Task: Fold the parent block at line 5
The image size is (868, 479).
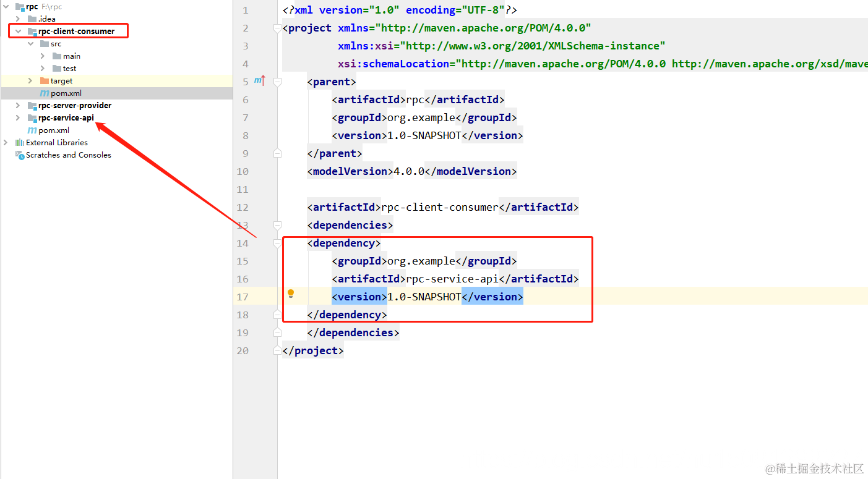Action: pos(277,82)
